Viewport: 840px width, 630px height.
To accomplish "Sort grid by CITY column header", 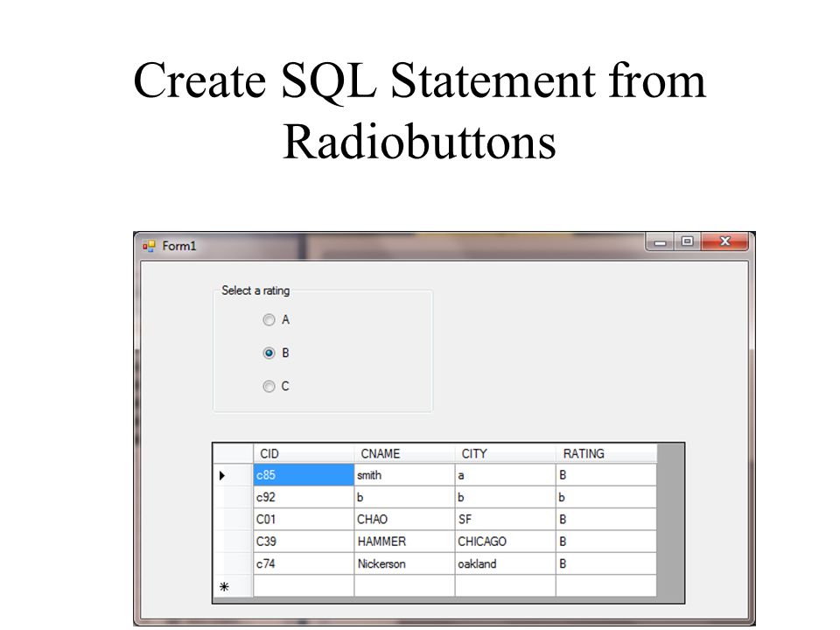I will [505, 454].
